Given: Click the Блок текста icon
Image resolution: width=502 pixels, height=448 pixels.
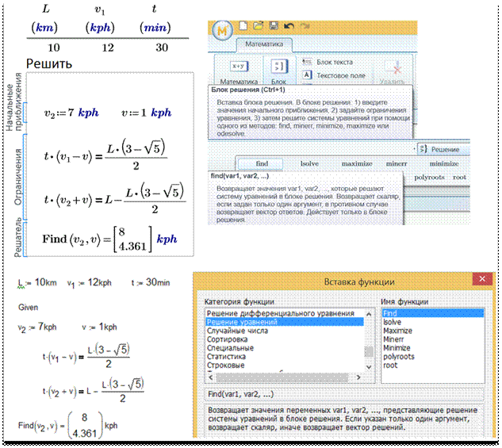Looking at the screenshot, I should [307, 62].
